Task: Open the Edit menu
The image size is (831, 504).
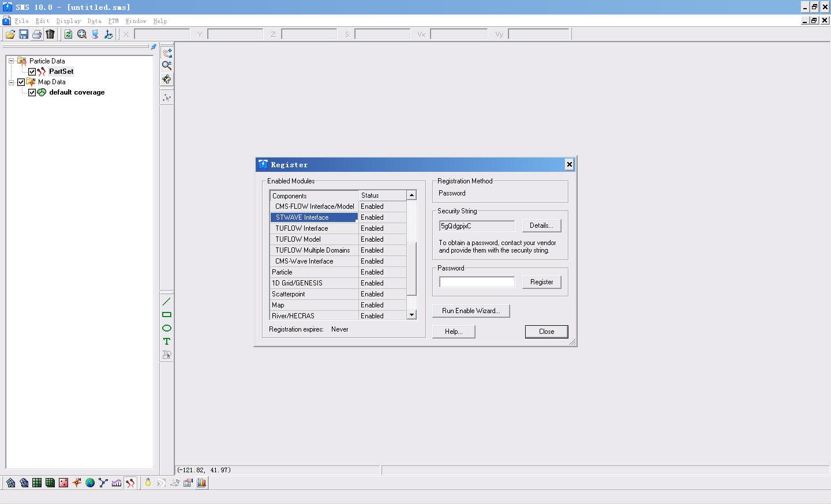Action: point(42,21)
